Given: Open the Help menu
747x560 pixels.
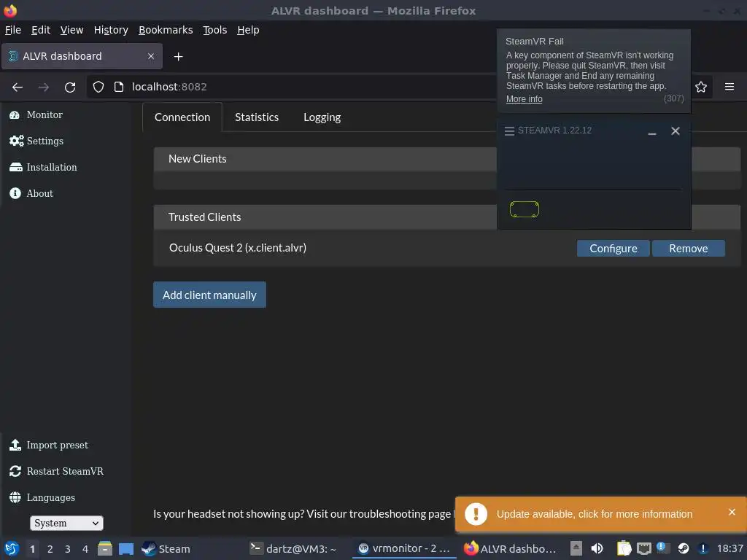Looking at the screenshot, I should pos(248,30).
